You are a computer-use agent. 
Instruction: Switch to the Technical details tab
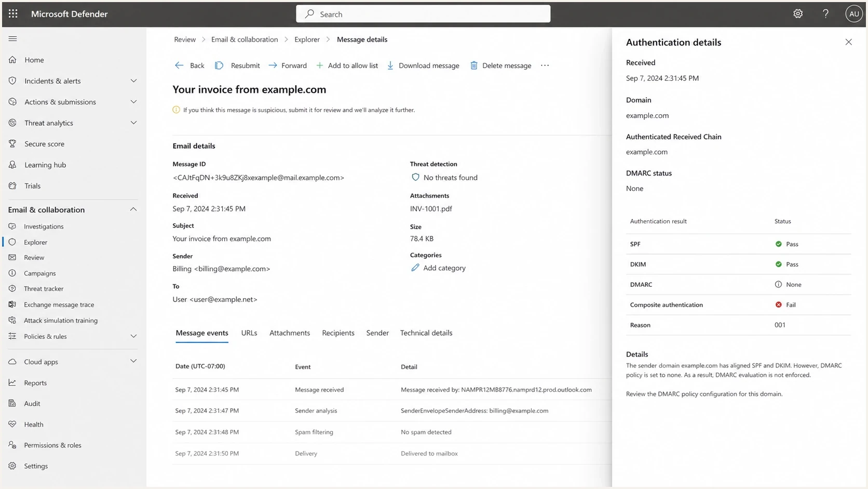[x=426, y=333]
